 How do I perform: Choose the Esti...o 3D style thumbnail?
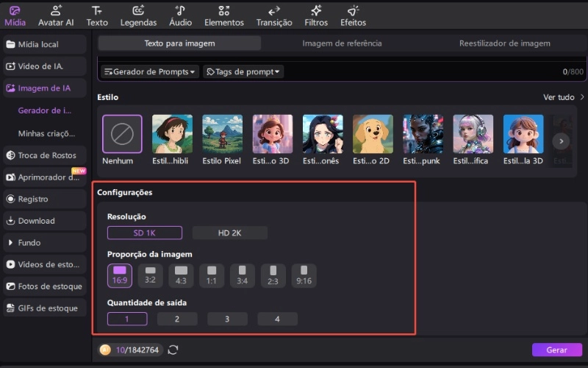click(x=273, y=134)
